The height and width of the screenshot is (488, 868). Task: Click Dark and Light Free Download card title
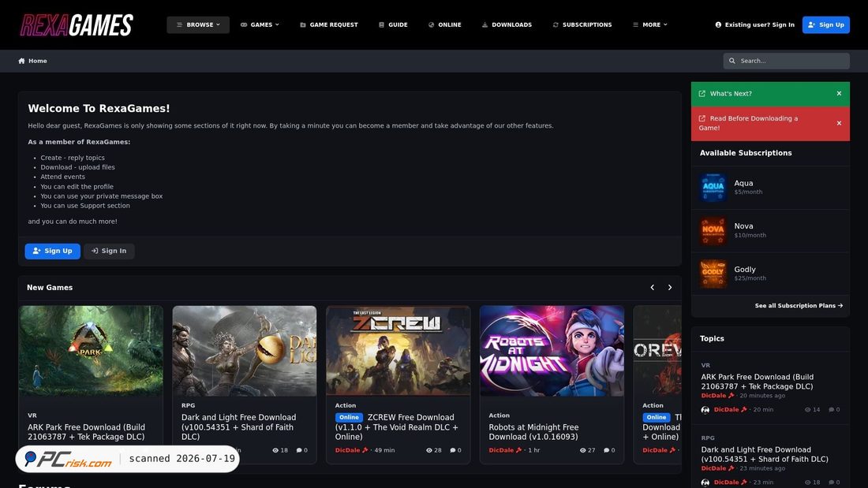click(238, 427)
